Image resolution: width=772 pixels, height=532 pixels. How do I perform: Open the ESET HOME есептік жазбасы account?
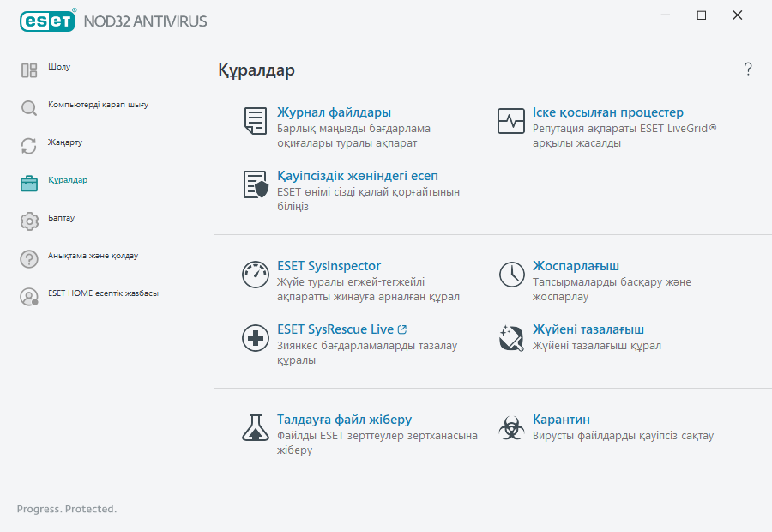point(103,293)
